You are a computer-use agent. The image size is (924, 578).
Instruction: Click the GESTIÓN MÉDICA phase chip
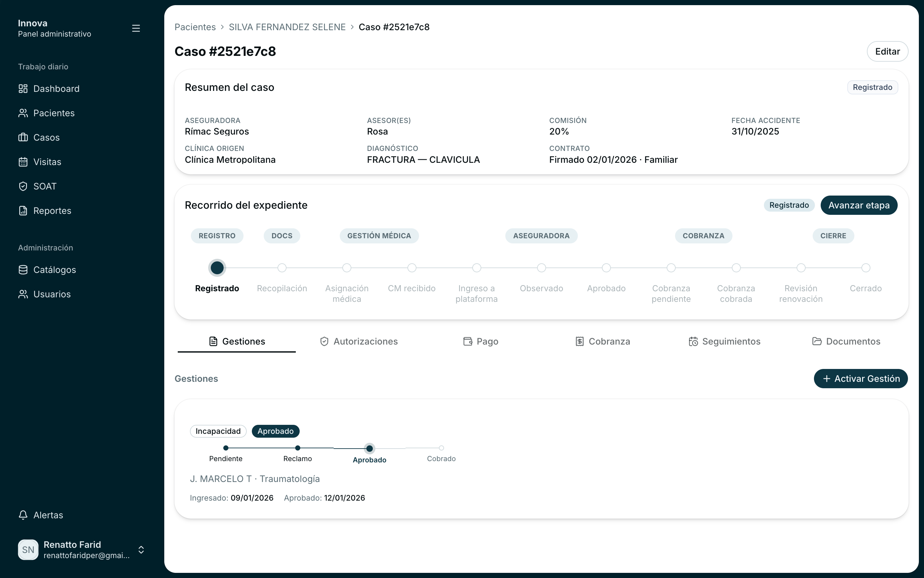(379, 236)
